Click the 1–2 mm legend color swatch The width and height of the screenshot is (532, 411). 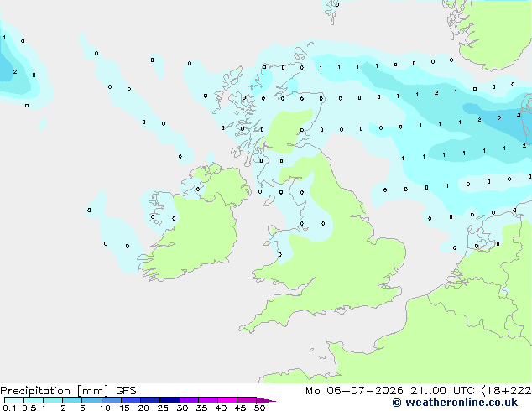click(x=53, y=400)
